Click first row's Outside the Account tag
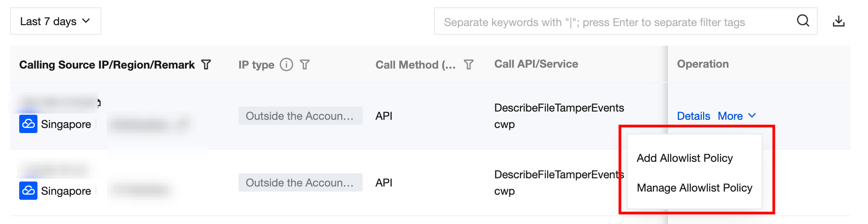 [x=300, y=116]
